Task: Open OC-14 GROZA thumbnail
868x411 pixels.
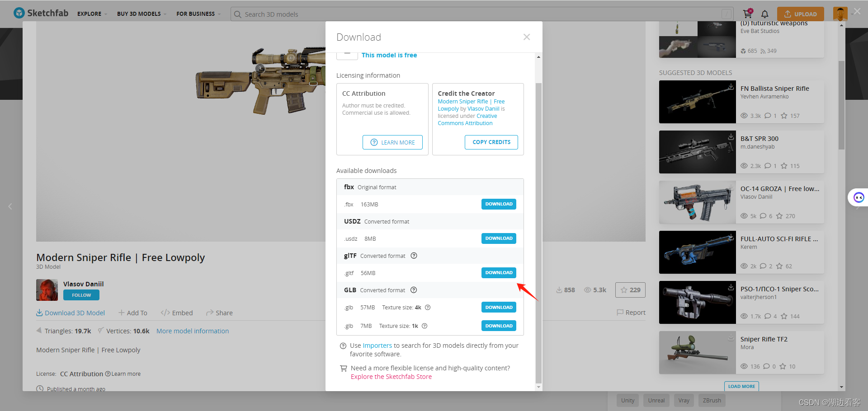Action: point(697,202)
